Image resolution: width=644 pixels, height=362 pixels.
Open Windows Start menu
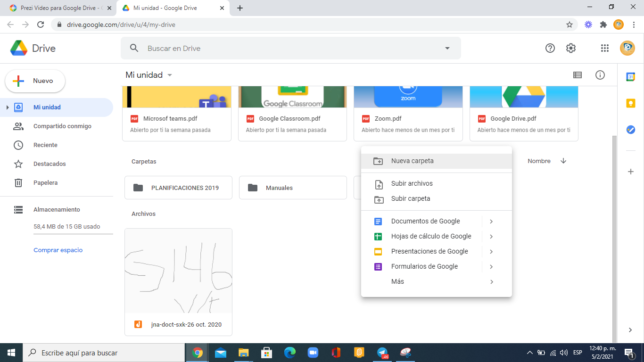(11, 353)
